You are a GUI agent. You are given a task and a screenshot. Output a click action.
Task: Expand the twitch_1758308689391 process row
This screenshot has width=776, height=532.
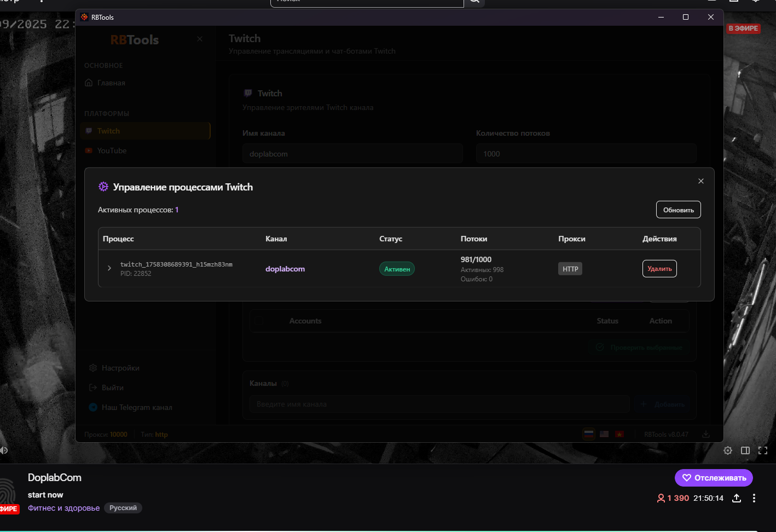pos(109,268)
